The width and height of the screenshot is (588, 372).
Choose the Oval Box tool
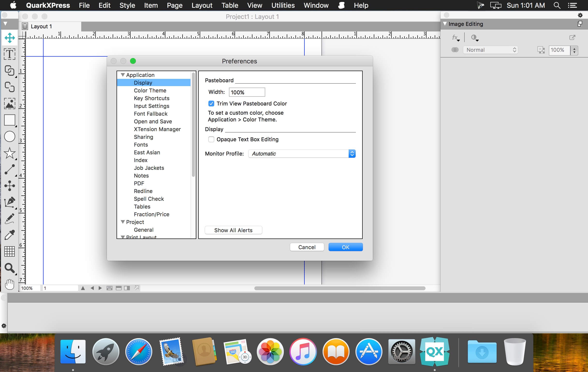click(x=9, y=137)
